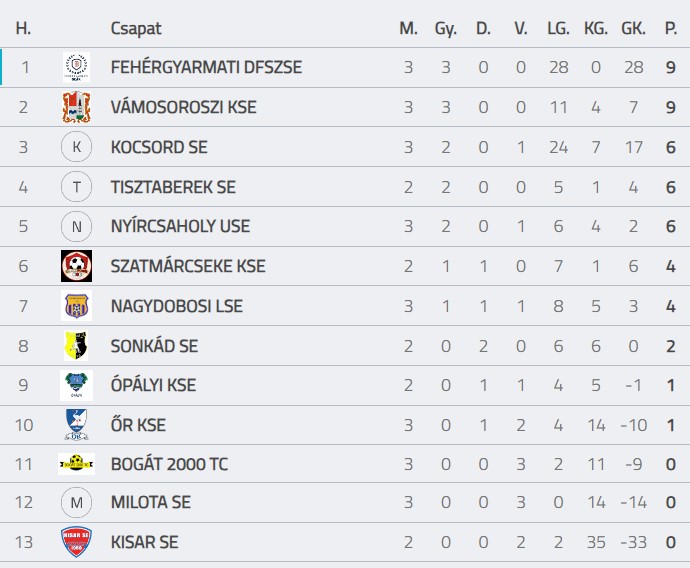Viewport: 690px width, 568px height.
Task: Select the Sonkád SE yellow-black crest
Action: point(76,346)
